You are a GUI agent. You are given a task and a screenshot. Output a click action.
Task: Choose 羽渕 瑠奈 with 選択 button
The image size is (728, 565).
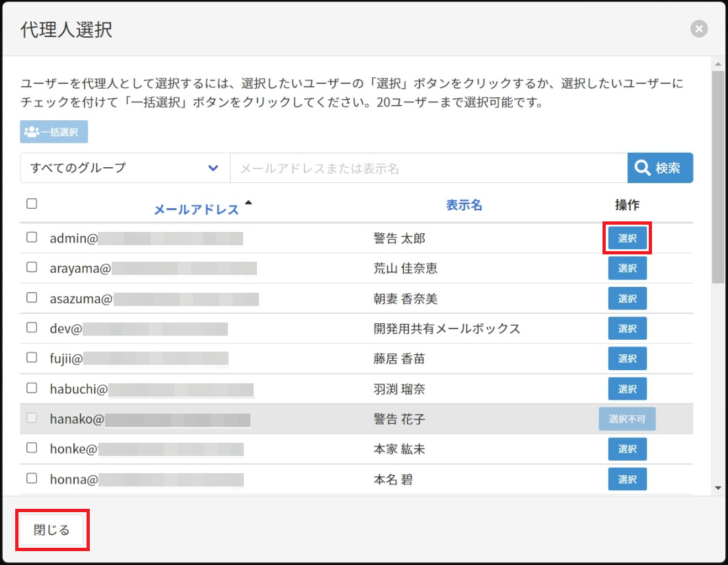[x=627, y=389]
